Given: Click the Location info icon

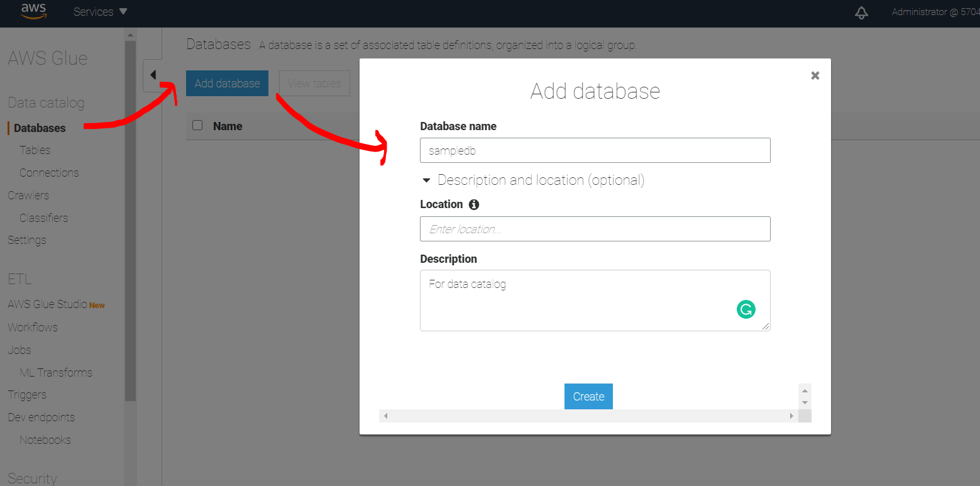Looking at the screenshot, I should tap(474, 204).
